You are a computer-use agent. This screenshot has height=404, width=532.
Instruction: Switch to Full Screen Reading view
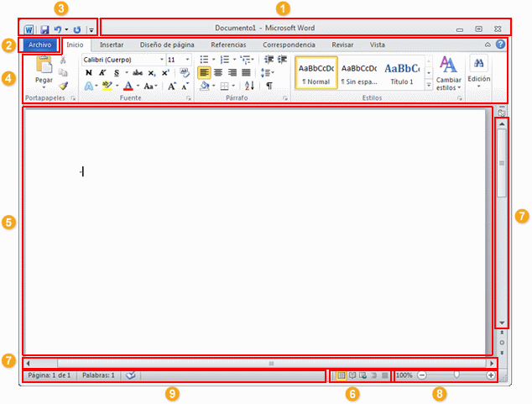352,375
